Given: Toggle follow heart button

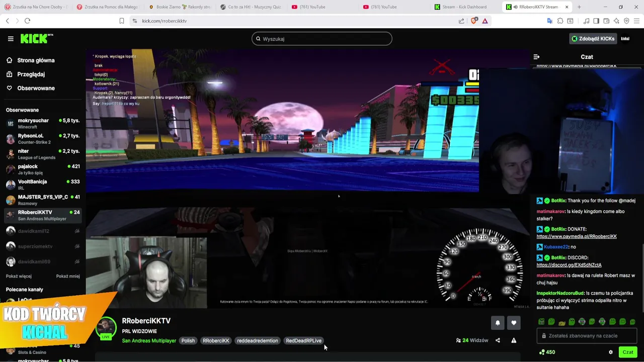Looking at the screenshot, I should pyautogui.click(x=514, y=323).
